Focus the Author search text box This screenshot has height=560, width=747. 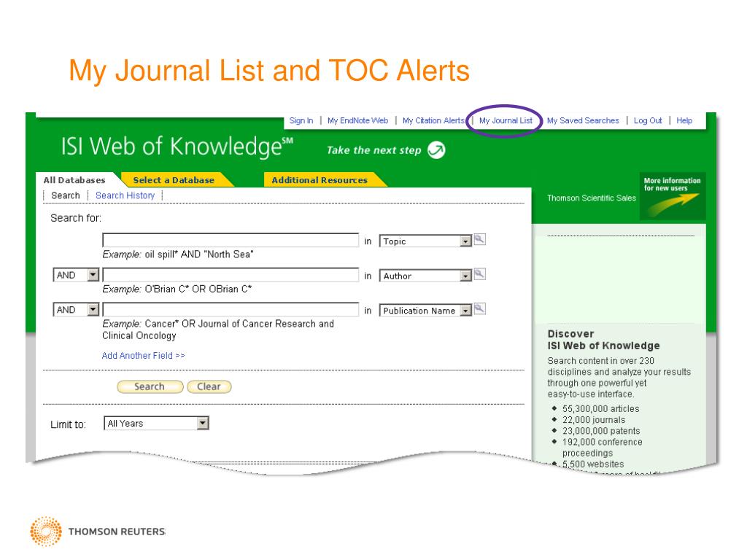point(231,275)
